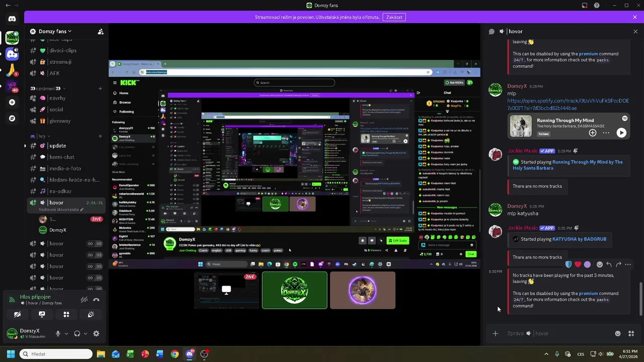Close the hovor chat panel
Screen dimensions: 644x362
(635, 31)
